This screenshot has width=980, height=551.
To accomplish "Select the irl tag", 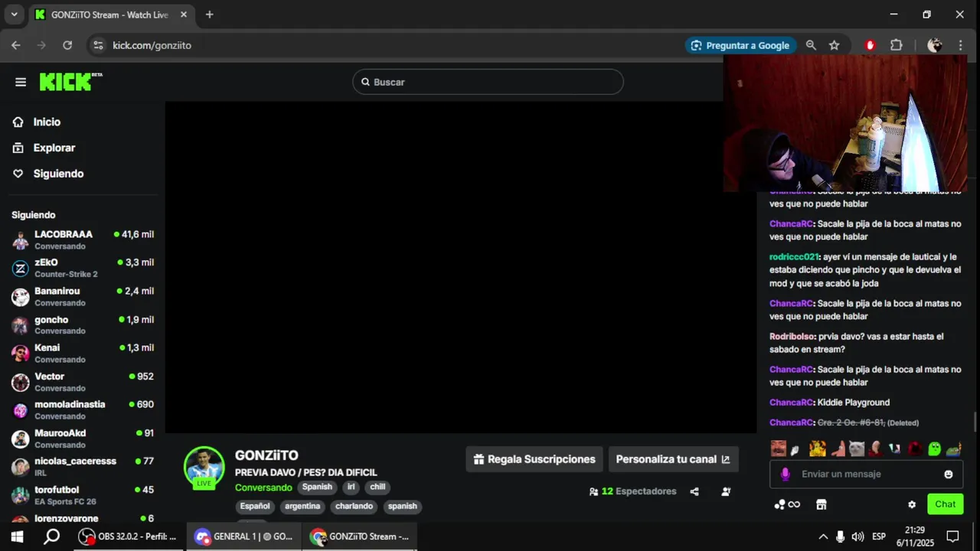I will 351,487.
